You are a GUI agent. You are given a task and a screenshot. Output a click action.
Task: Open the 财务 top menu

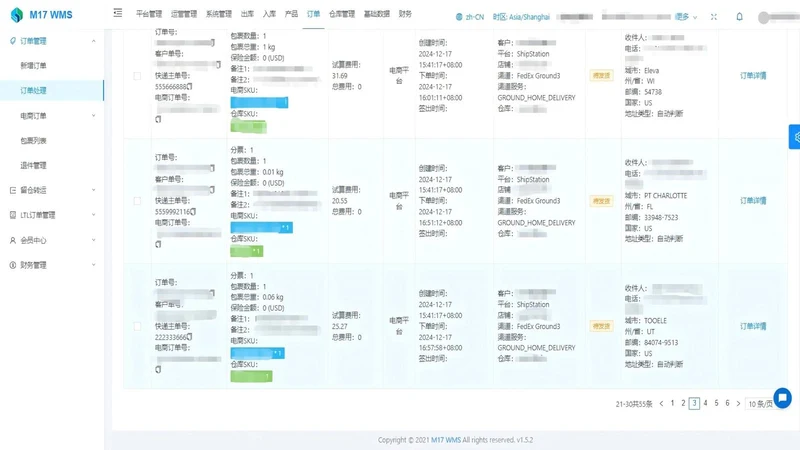pos(405,14)
